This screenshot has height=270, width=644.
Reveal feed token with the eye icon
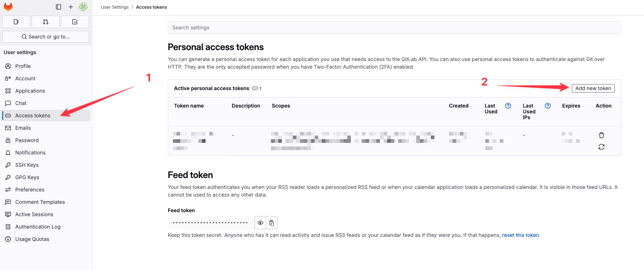[260, 223]
